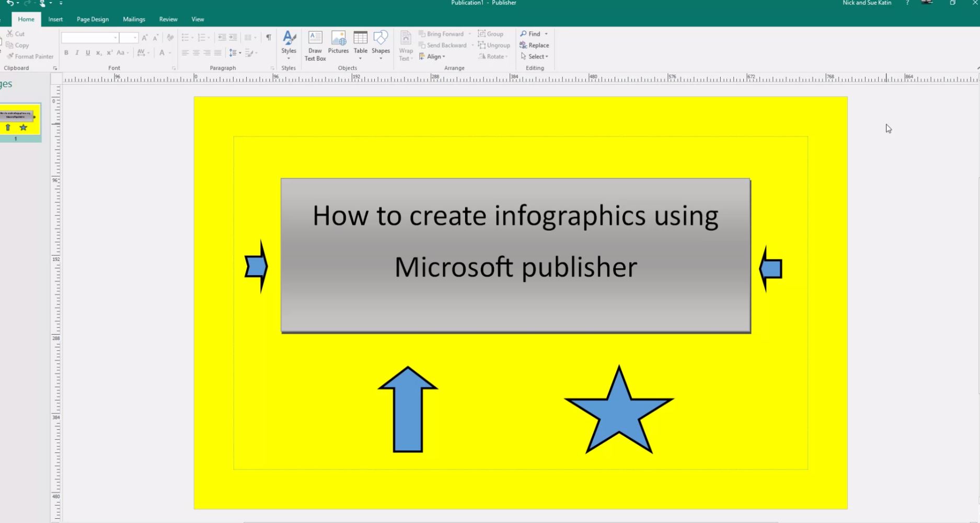The image size is (980, 523).
Task: Click the Format Painter icon
Action: tap(30, 56)
